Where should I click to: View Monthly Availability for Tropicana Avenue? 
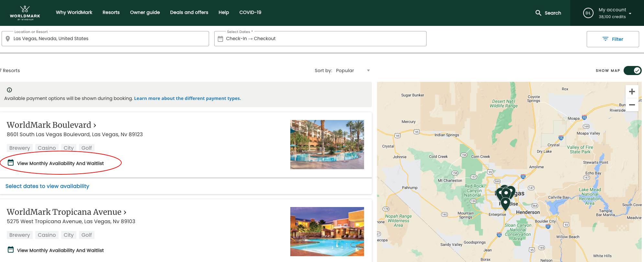[60, 250]
